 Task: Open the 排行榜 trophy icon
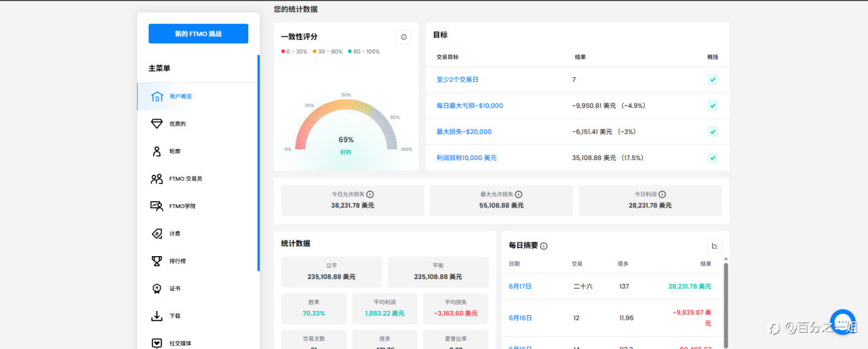[x=157, y=261]
